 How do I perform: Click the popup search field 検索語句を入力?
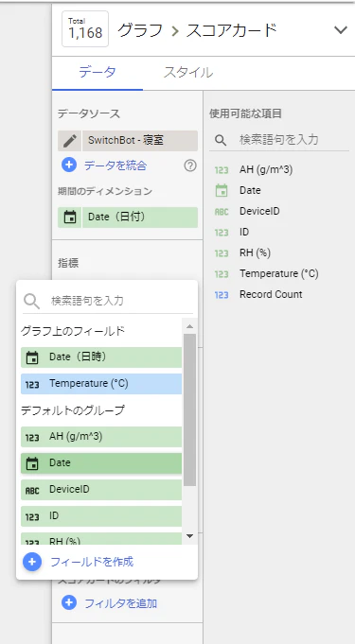coord(108,301)
